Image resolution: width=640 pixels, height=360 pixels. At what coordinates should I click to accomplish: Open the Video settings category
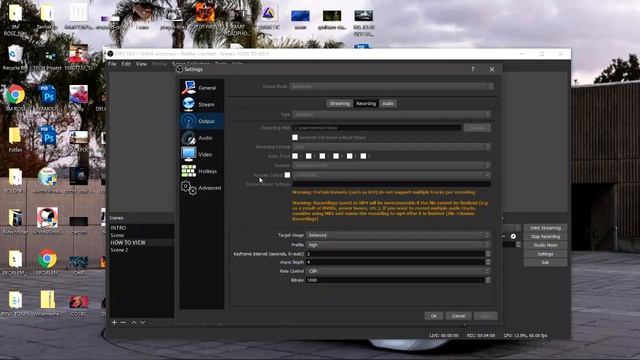pyautogui.click(x=202, y=154)
